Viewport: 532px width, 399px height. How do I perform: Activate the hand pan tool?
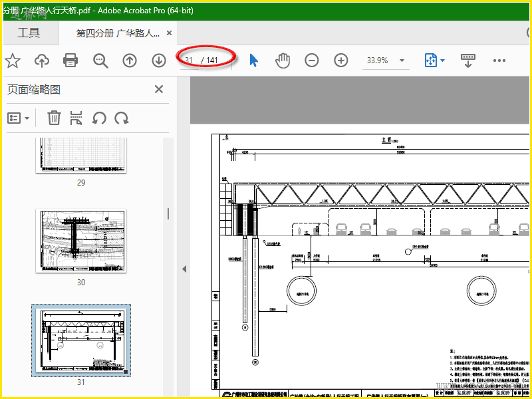pos(282,61)
